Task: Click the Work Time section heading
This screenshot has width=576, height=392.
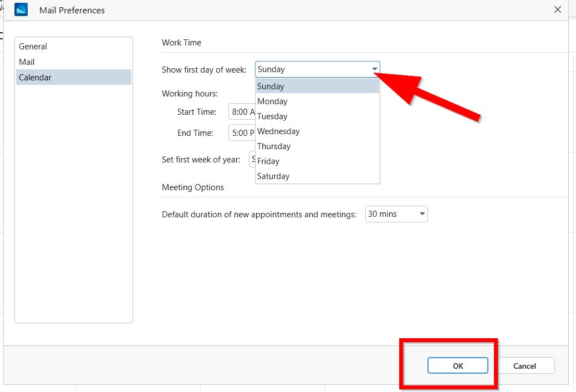Action: click(x=181, y=43)
